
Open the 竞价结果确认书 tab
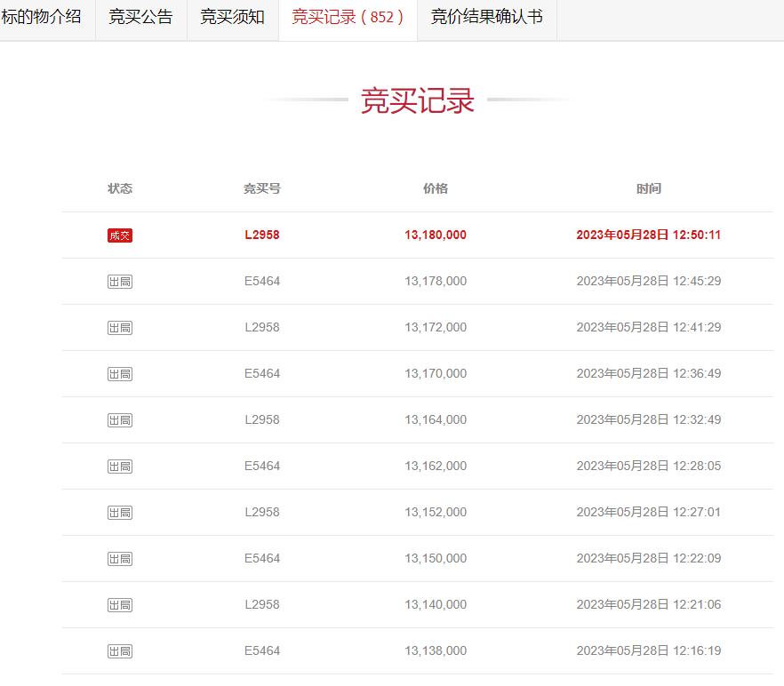(486, 20)
